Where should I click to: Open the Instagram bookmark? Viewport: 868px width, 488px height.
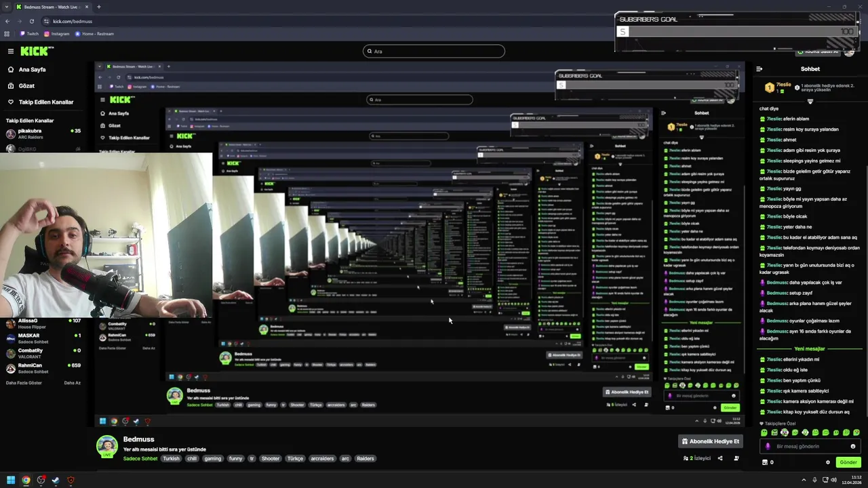point(57,33)
